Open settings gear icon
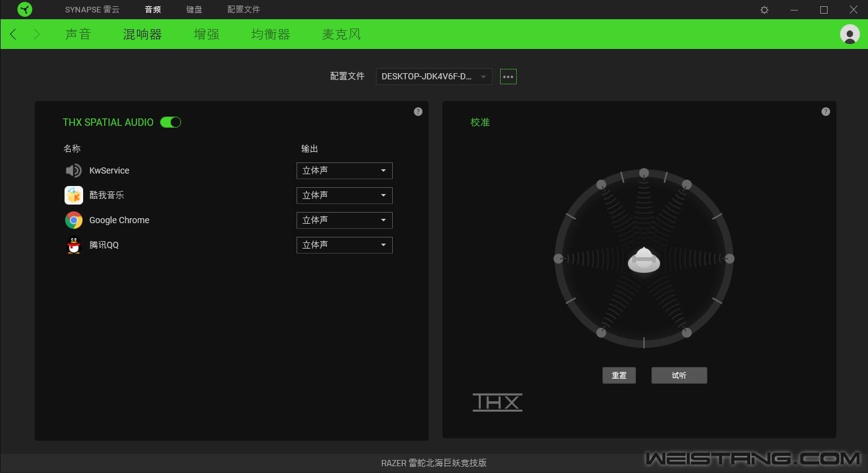The width and height of the screenshot is (868, 473). tap(764, 10)
